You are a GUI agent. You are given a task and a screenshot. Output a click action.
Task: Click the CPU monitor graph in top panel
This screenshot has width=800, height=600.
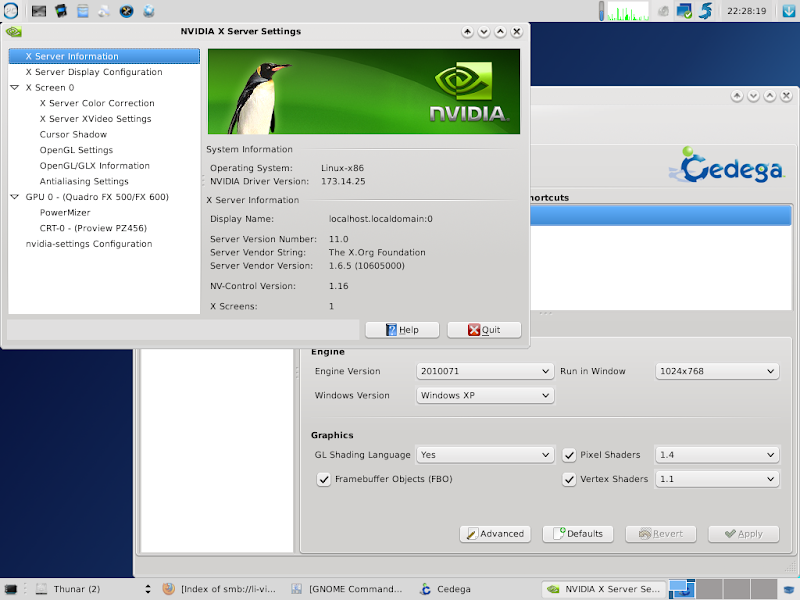click(x=628, y=11)
